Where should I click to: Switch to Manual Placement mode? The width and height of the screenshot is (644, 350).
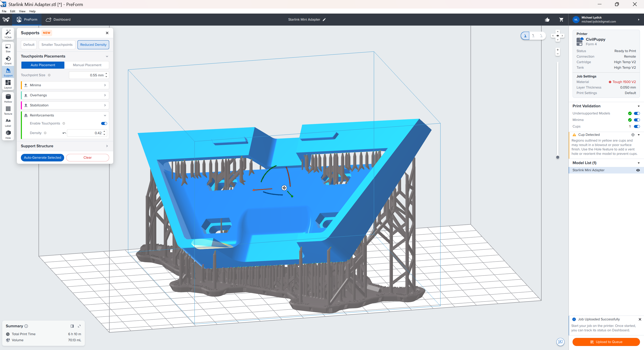coord(87,65)
